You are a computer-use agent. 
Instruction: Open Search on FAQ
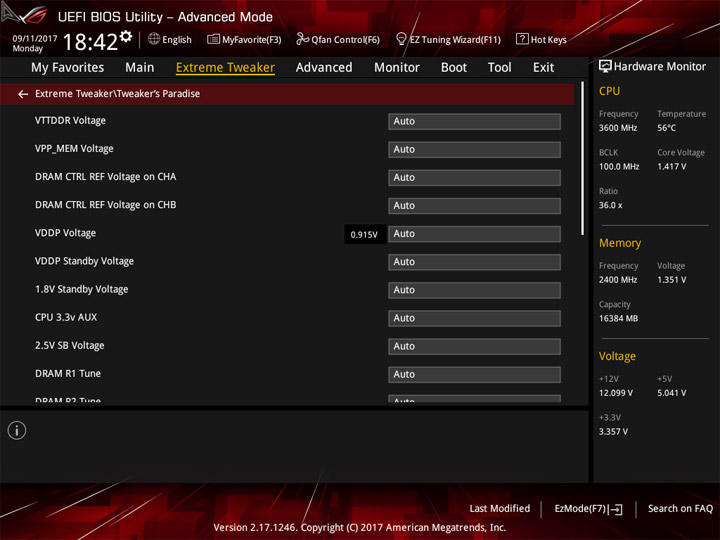point(680,509)
